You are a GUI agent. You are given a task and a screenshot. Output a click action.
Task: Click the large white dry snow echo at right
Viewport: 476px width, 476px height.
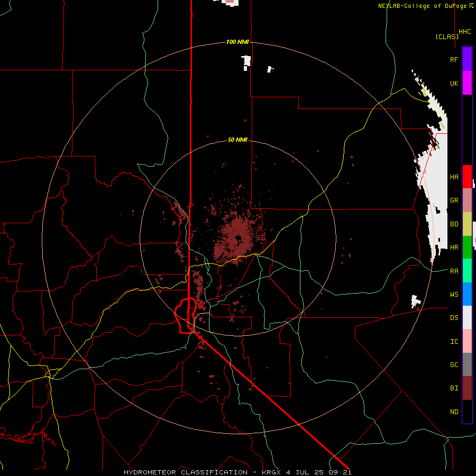[x=436, y=194]
